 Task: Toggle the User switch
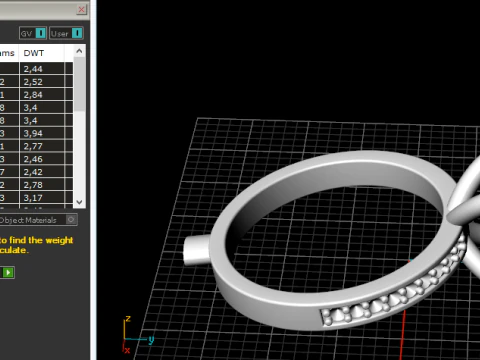click(x=66, y=33)
